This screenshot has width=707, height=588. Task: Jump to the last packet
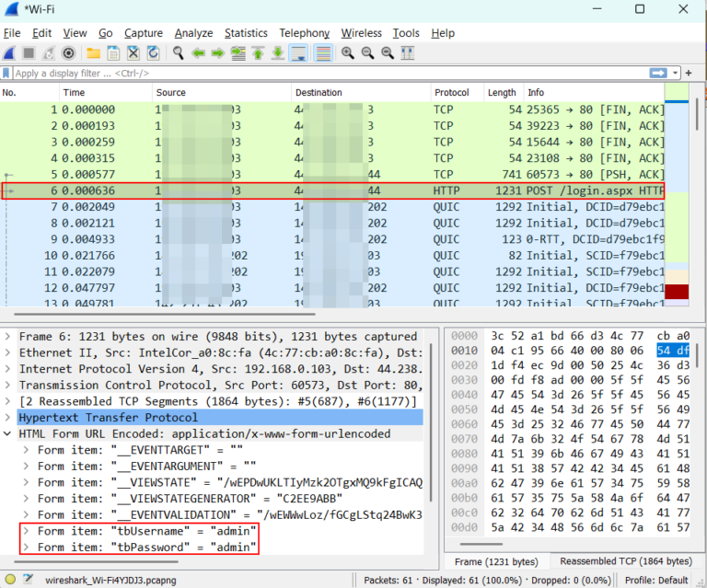tap(278, 53)
